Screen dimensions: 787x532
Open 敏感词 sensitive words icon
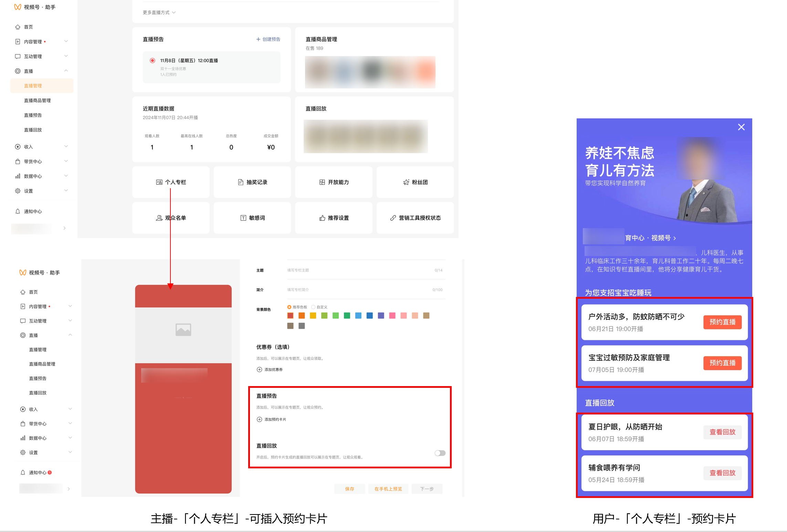pos(243,218)
